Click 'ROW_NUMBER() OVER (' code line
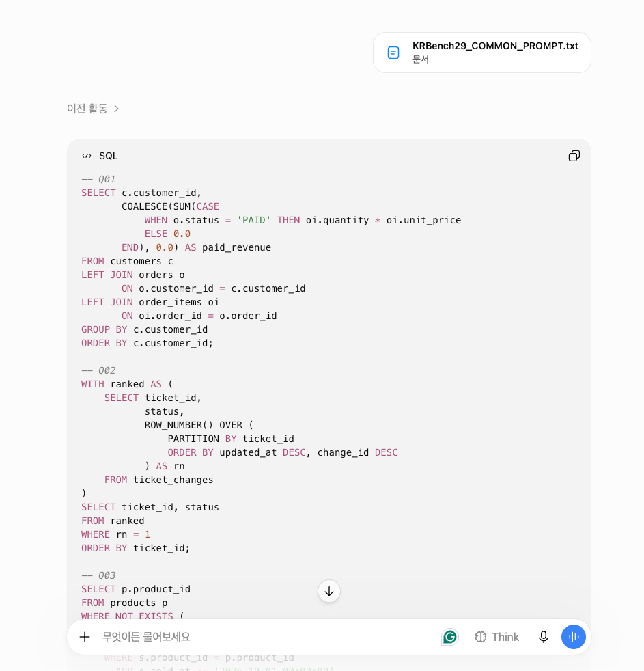644x671 pixels. (x=199, y=425)
